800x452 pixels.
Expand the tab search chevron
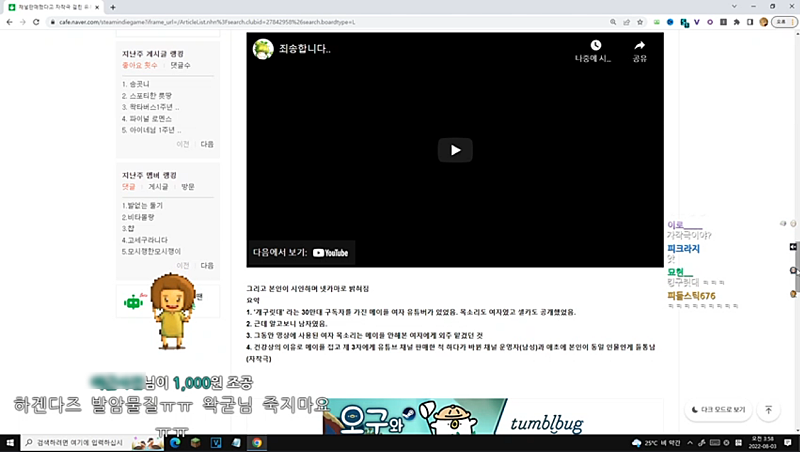(x=734, y=7)
